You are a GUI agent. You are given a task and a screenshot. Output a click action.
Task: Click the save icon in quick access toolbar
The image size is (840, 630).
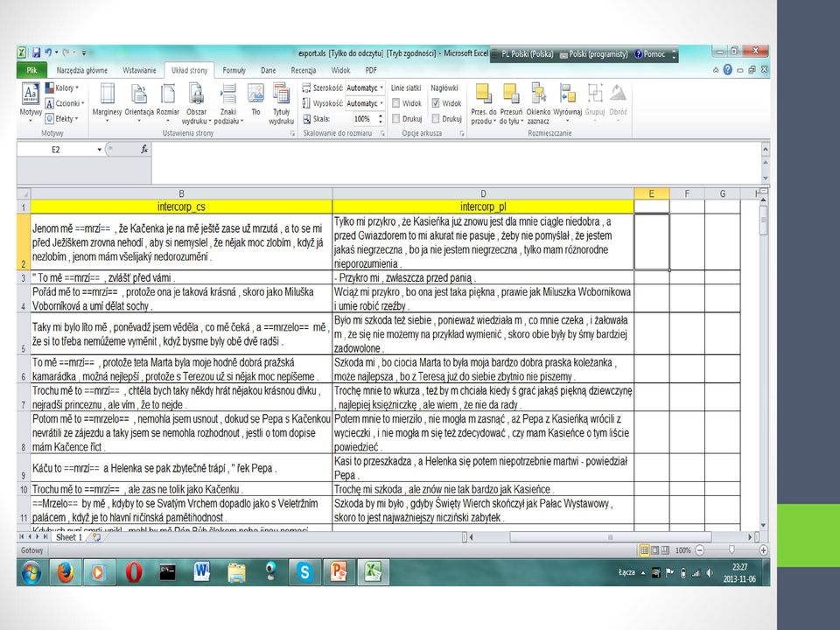point(37,52)
